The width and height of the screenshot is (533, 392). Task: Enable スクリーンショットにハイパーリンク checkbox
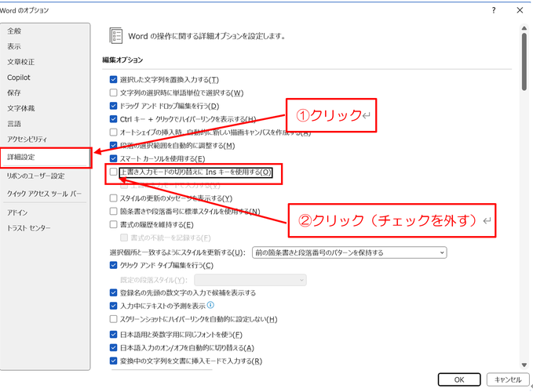click(x=114, y=319)
